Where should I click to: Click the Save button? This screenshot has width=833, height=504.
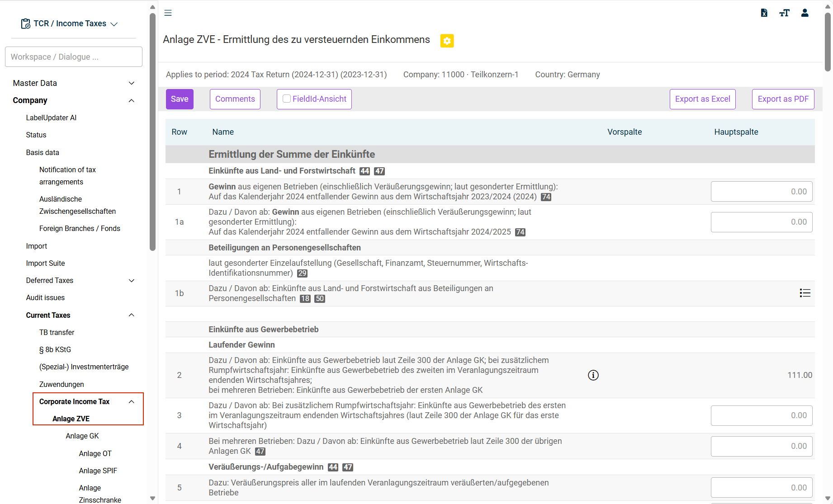pos(180,99)
